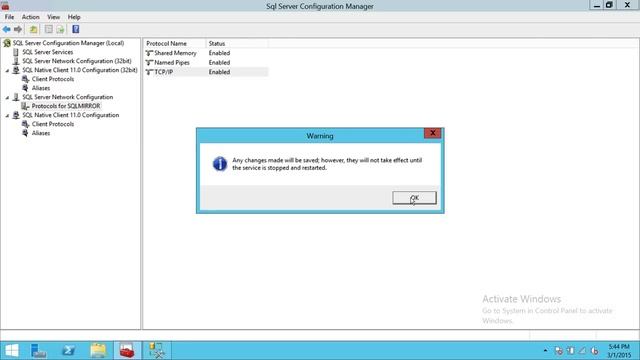Open the Help menu
Image resolution: width=640 pixels, height=360 pixels.
74,17
